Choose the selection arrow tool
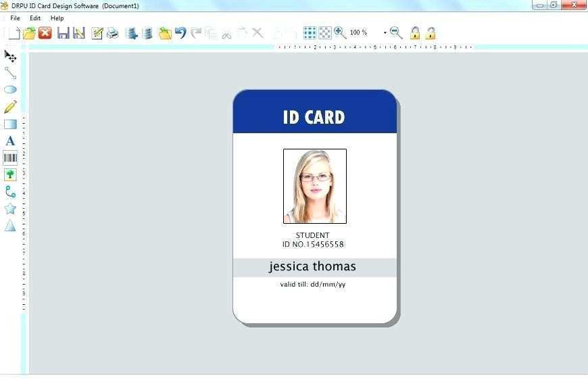This screenshot has height=384, width=588. [11, 56]
